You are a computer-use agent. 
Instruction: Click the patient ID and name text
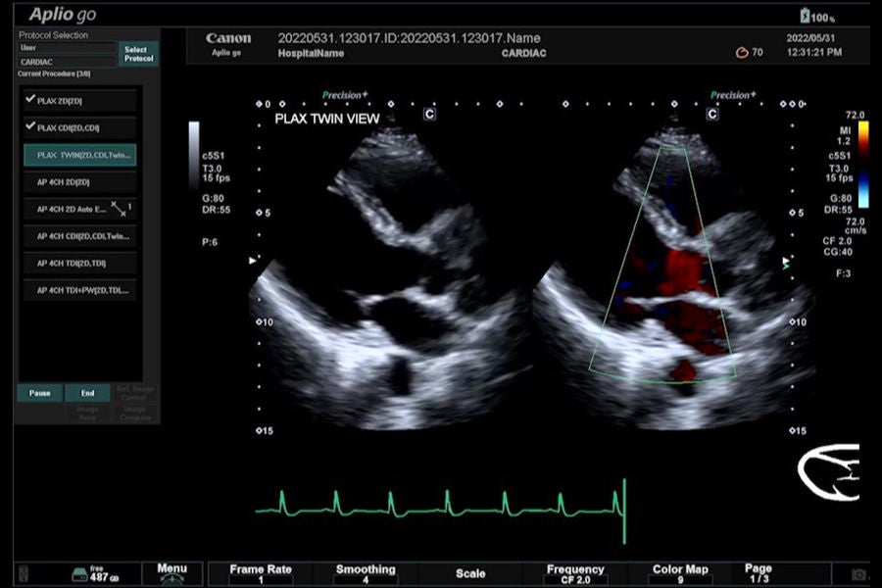[409, 38]
